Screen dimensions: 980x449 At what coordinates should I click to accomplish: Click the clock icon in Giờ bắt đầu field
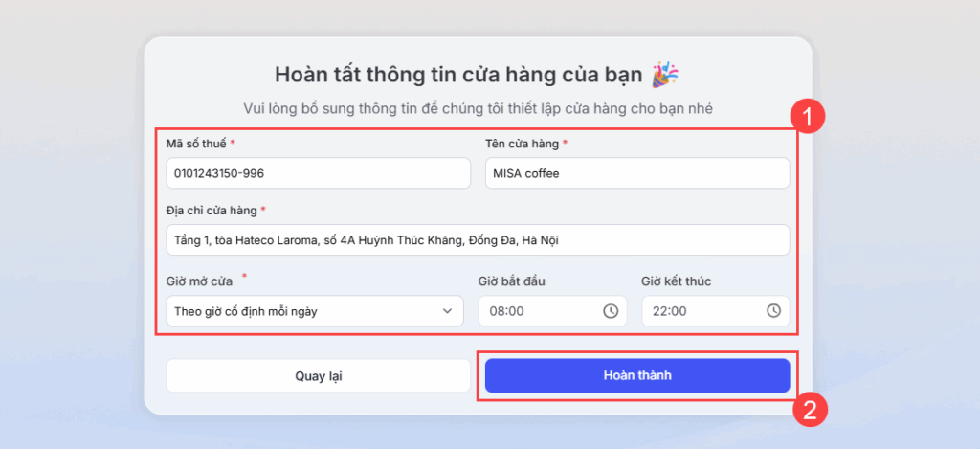(x=611, y=311)
